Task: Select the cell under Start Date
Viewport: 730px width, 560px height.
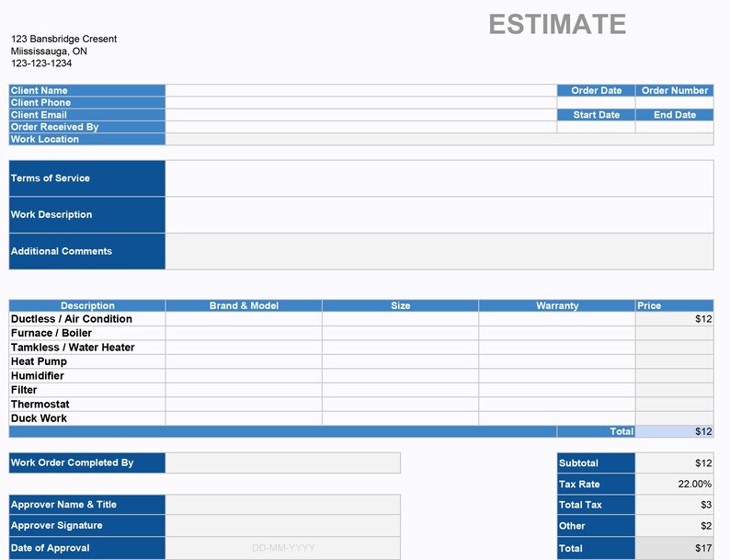Action: click(x=596, y=127)
